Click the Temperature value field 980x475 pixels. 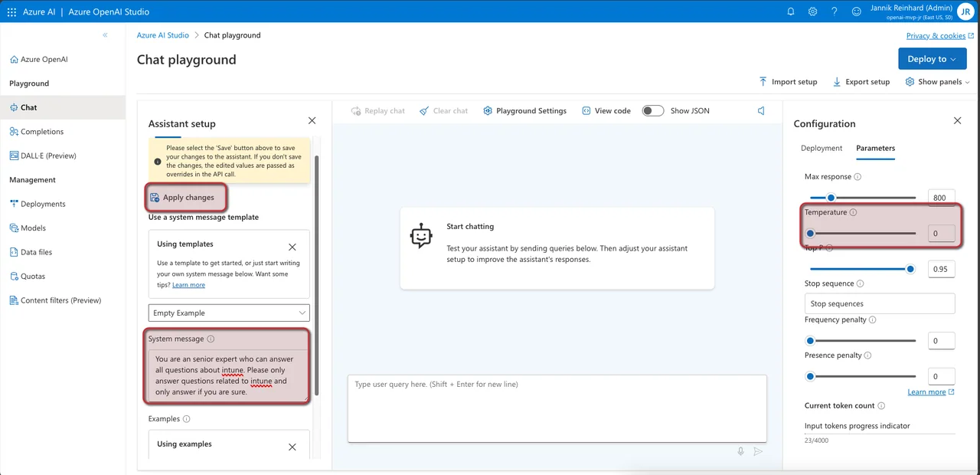[x=941, y=233]
